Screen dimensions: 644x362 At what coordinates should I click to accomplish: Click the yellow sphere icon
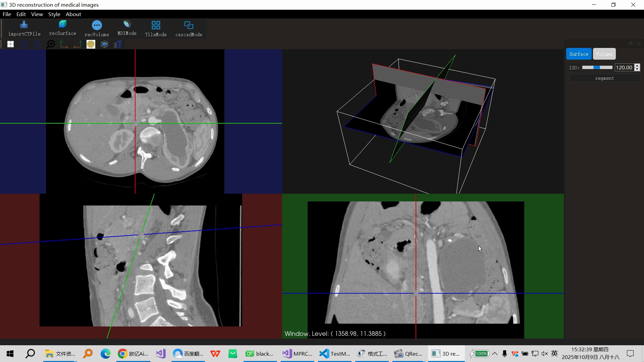pos(91,44)
